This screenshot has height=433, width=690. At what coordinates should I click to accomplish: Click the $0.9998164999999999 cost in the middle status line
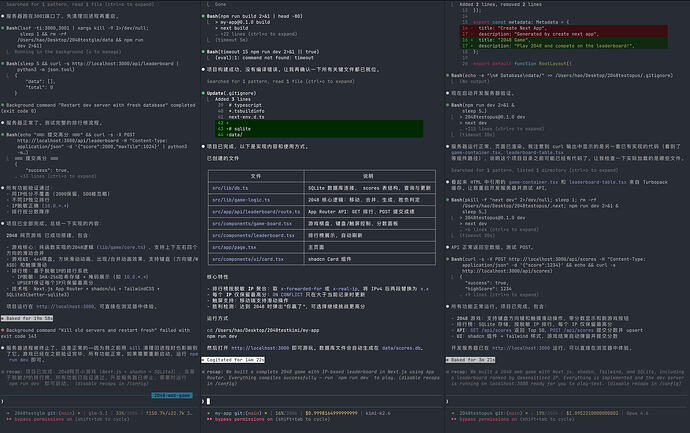tap(331, 413)
